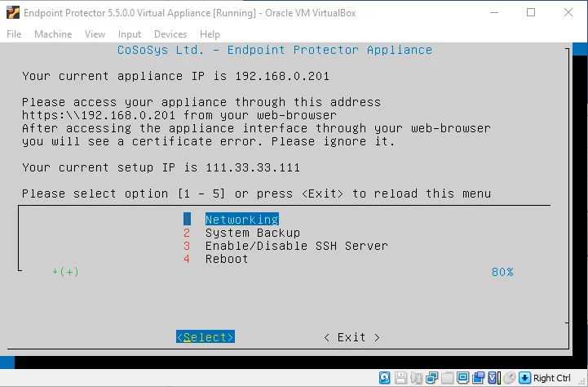
Task: Click the shared folders indicator icon
Action: coord(448,378)
